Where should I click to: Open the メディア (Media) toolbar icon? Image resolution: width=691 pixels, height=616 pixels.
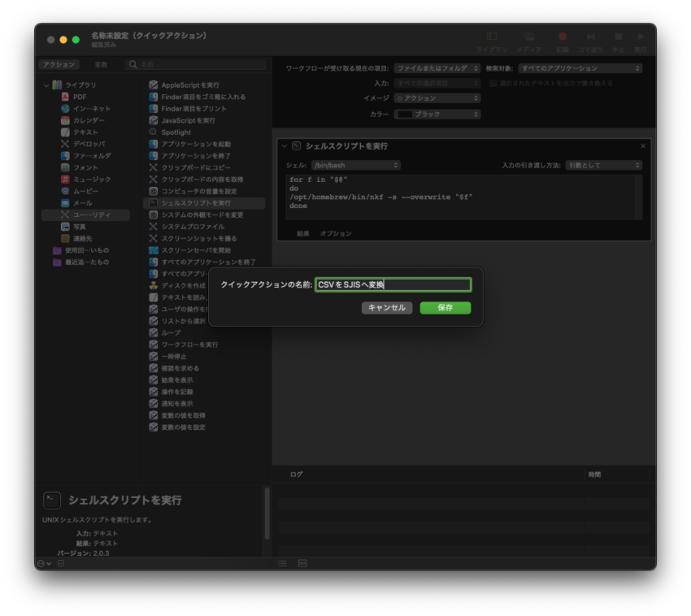point(529,37)
